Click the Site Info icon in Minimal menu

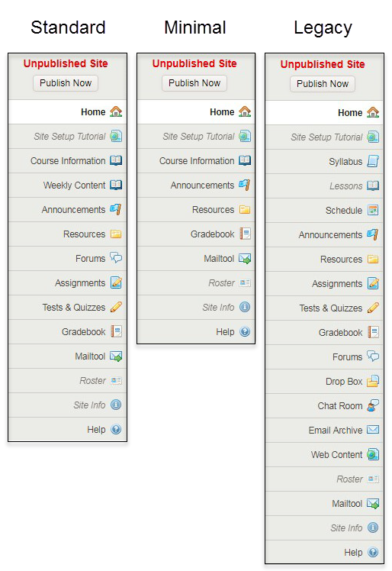pos(245,307)
